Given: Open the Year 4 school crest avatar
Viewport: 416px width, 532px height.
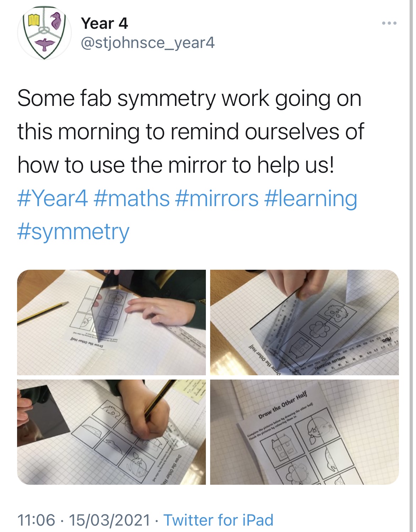Looking at the screenshot, I should click(44, 33).
